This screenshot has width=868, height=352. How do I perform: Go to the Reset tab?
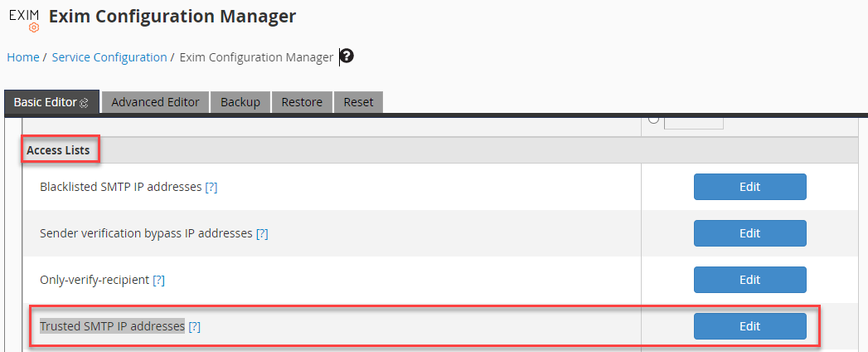[x=358, y=102]
